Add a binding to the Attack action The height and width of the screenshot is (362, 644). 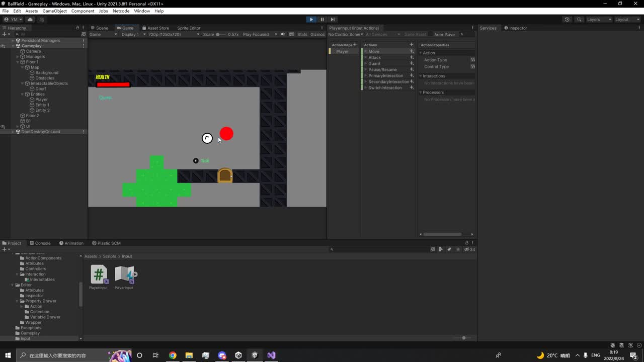coord(411,57)
